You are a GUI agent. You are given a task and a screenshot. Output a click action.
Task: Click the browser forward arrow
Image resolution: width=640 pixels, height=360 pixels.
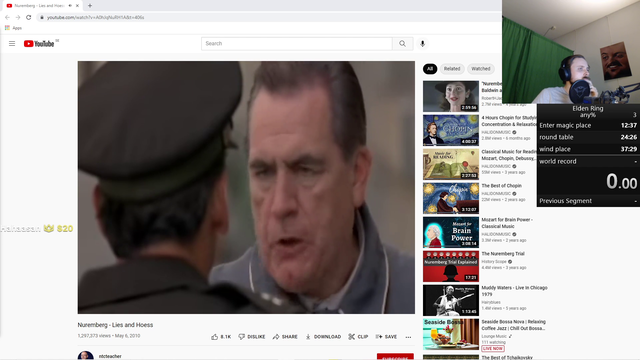click(18, 17)
